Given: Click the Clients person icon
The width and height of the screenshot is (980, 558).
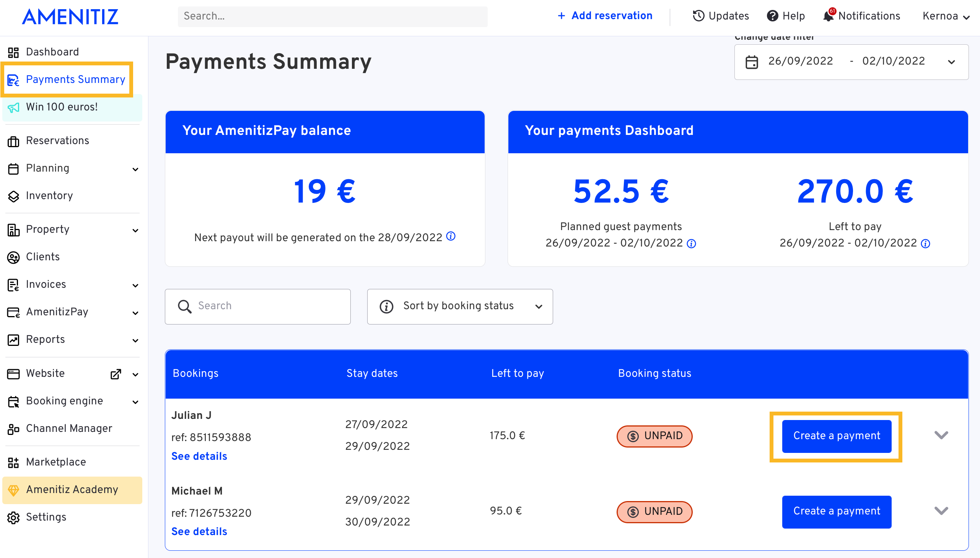Looking at the screenshot, I should click(x=13, y=258).
